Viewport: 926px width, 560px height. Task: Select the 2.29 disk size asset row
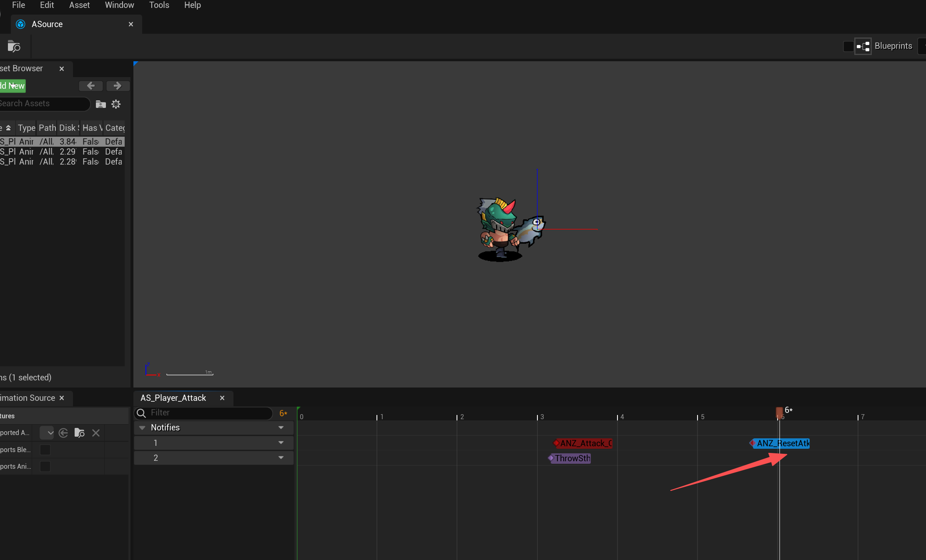point(62,152)
